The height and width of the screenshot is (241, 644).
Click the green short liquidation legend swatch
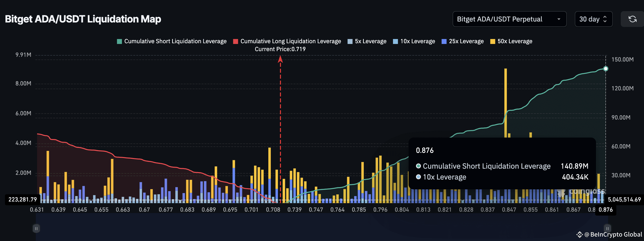(x=119, y=41)
